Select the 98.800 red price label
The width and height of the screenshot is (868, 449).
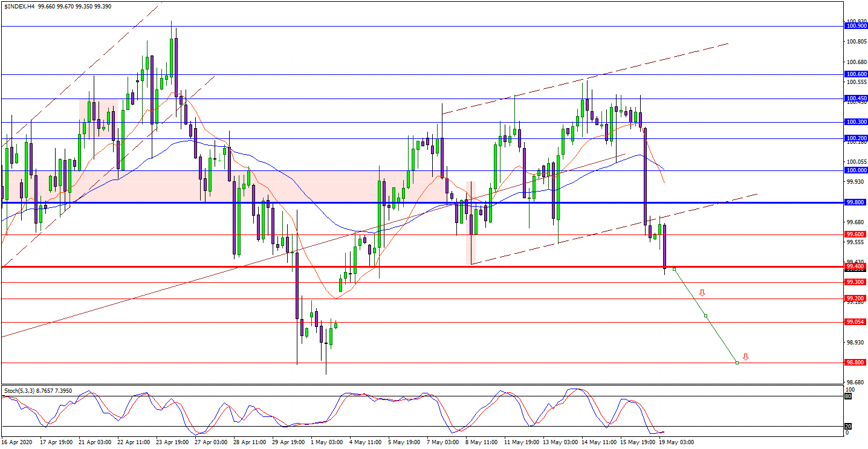point(857,363)
